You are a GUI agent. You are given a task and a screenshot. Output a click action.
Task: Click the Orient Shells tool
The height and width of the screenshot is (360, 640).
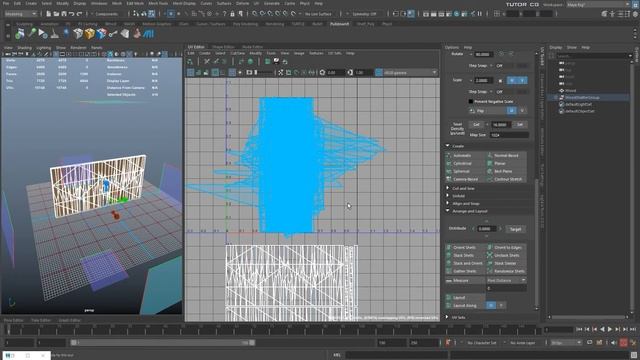click(x=464, y=247)
